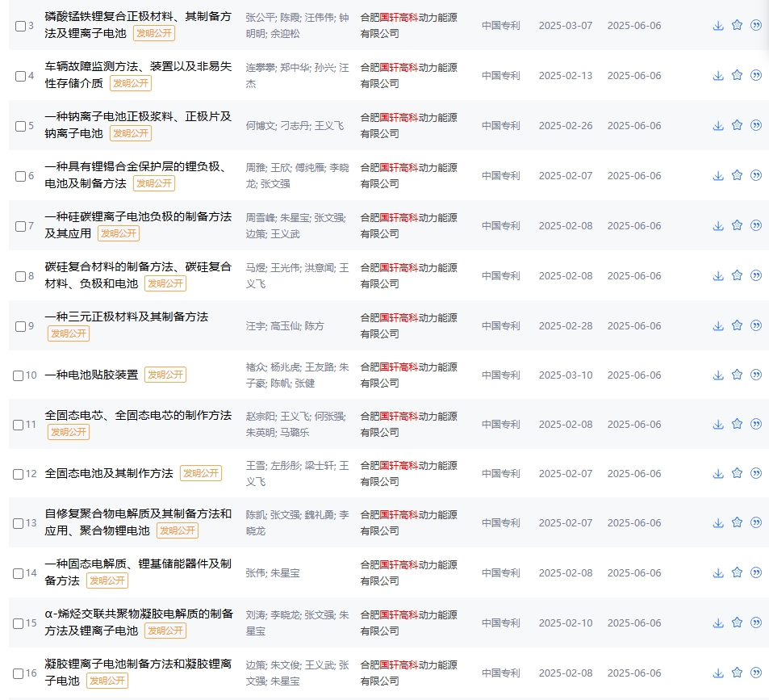This screenshot has height=700, width=769.
Task: Star the row 4 vehicle fault patent
Action: [x=737, y=75]
